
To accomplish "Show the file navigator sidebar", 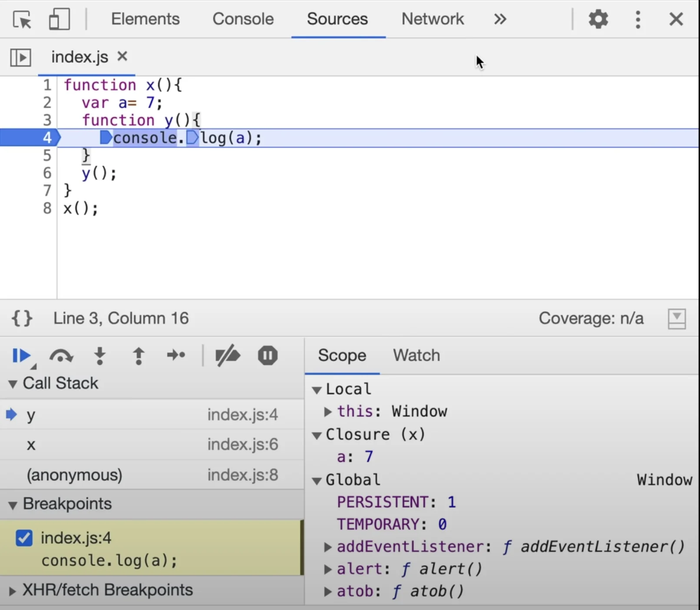I will pyautogui.click(x=20, y=57).
